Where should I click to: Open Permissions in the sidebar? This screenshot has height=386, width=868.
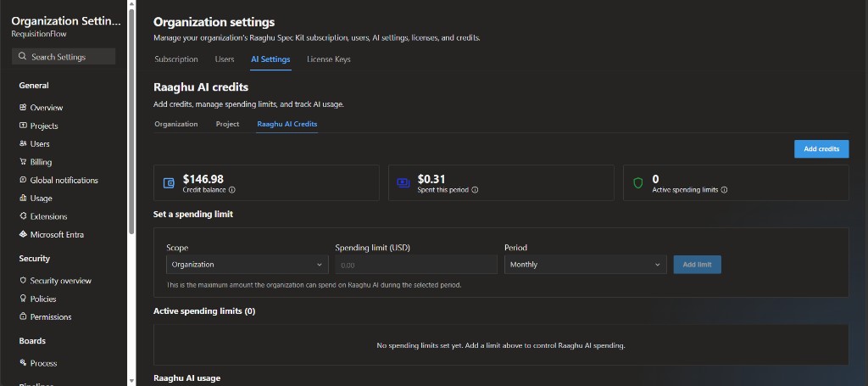pos(51,316)
